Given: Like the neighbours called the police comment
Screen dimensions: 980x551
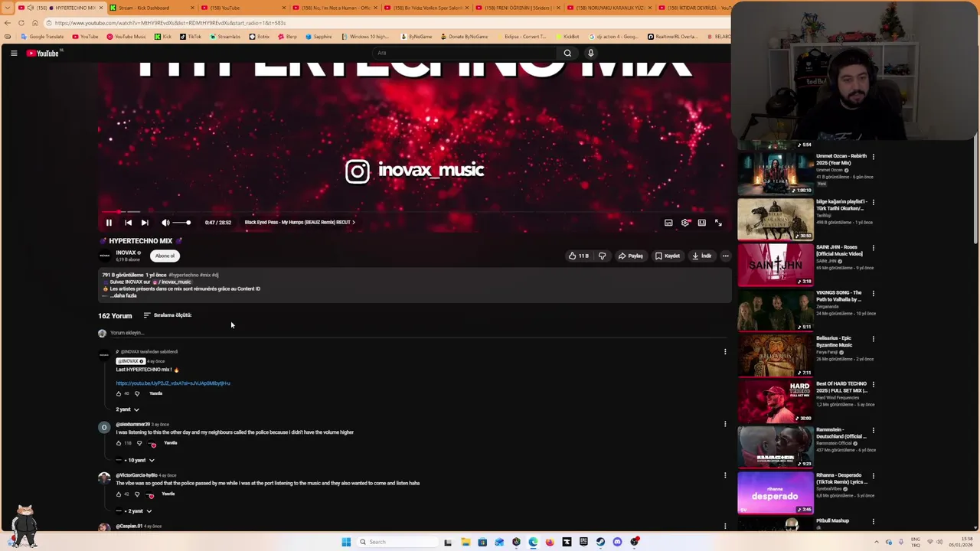Looking at the screenshot, I should 119,444.
